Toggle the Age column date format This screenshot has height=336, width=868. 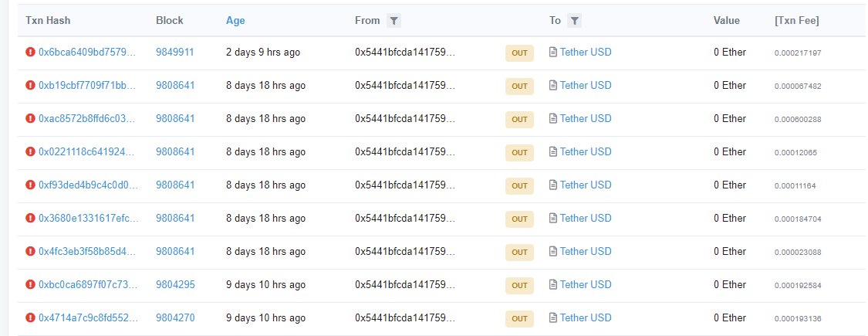235,21
